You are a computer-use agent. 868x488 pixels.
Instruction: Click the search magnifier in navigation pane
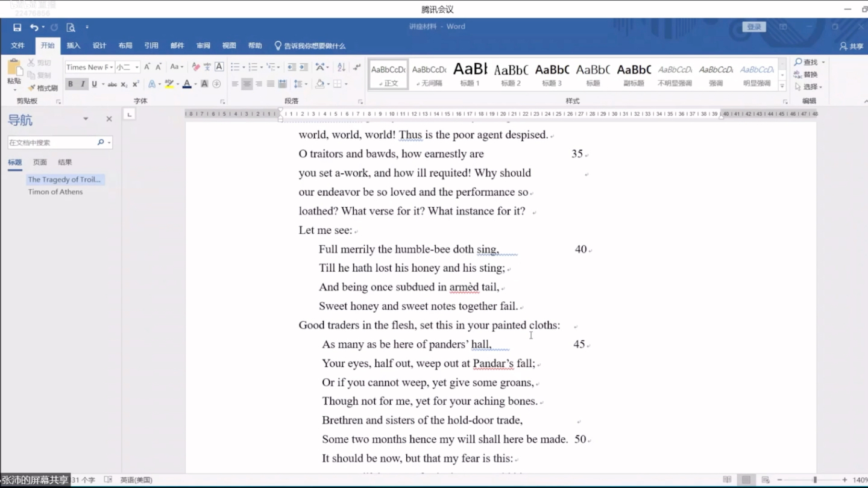[x=101, y=142]
